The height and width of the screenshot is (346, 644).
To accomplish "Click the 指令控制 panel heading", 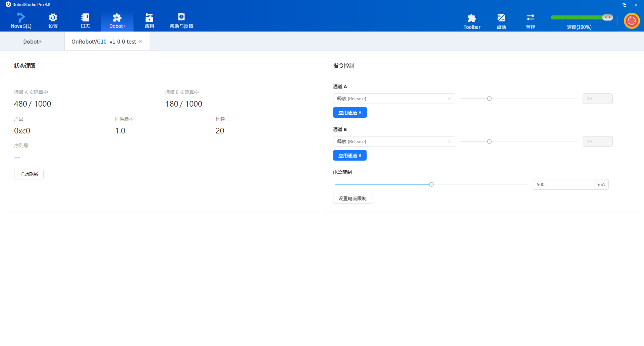I will pos(344,66).
